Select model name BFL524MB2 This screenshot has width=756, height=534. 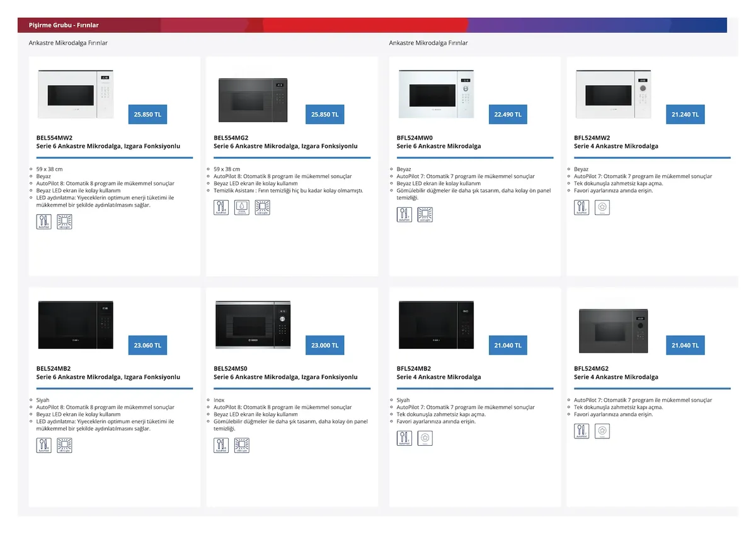[x=414, y=368]
